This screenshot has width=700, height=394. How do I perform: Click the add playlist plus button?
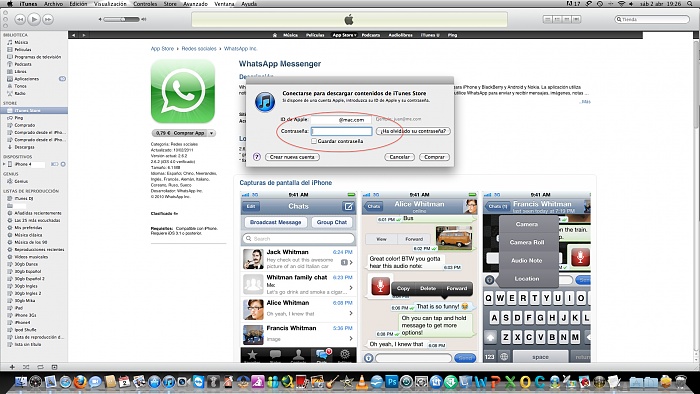coord(12,367)
